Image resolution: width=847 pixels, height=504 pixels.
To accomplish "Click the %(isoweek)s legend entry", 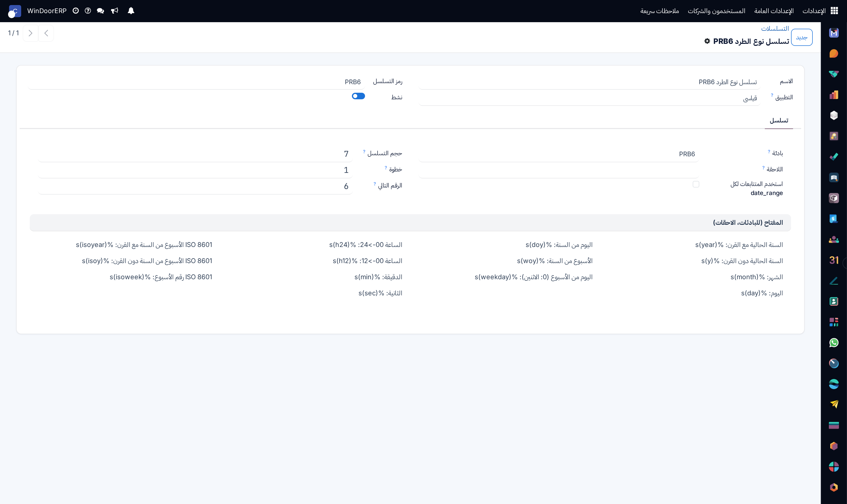I will click(x=161, y=277).
